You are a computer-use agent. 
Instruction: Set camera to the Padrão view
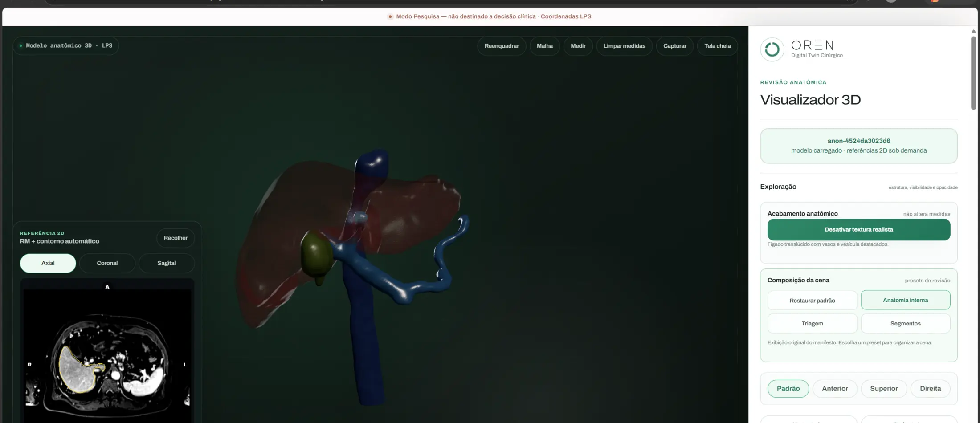[x=788, y=389]
